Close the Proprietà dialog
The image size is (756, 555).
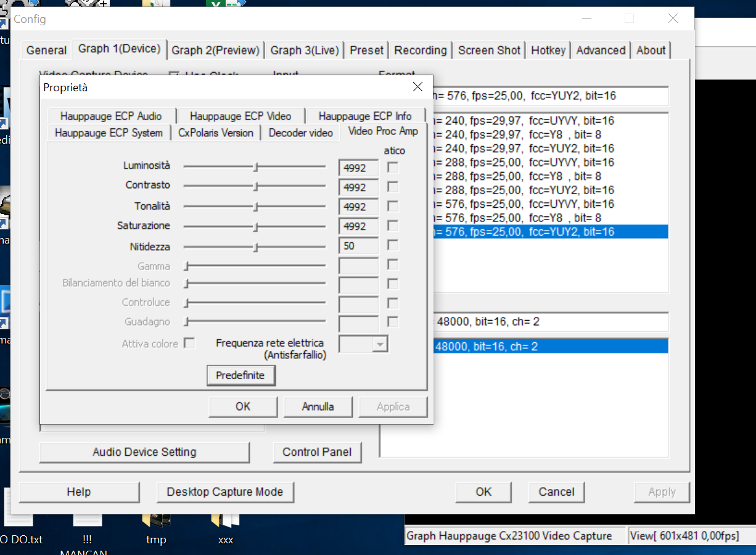(417, 88)
